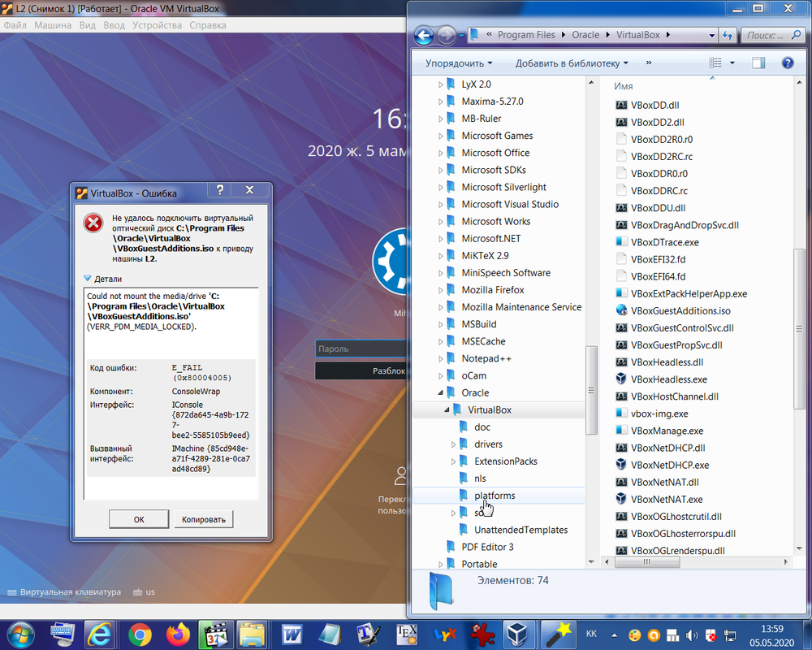Select the platforms folder in tree
This screenshot has height=650, width=812.
click(x=495, y=496)
